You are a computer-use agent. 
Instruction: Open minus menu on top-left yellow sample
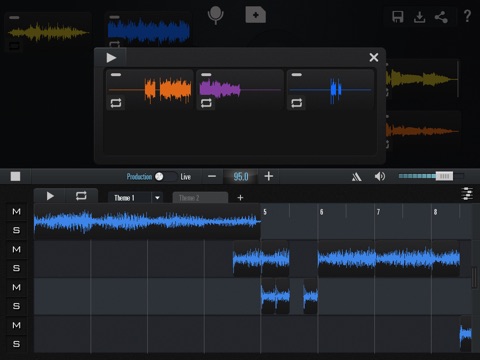(14, 17)
